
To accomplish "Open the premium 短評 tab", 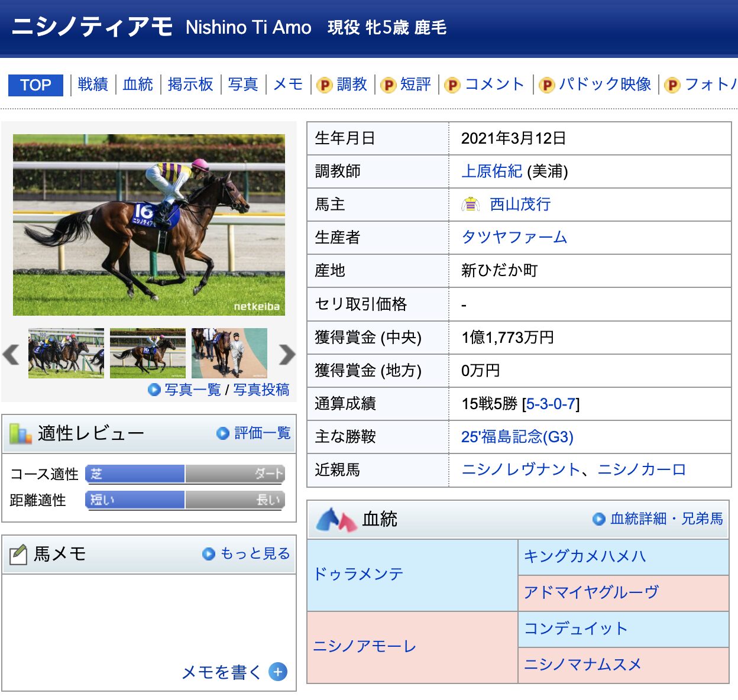I will pos(416,85).
